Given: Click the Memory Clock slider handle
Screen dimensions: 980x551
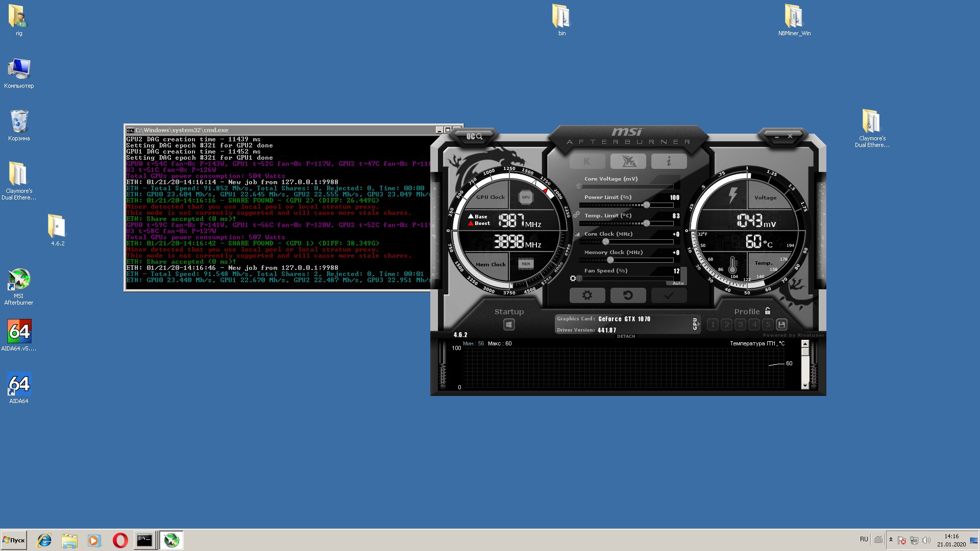Looking at the screenshot, I should point(610,260).
